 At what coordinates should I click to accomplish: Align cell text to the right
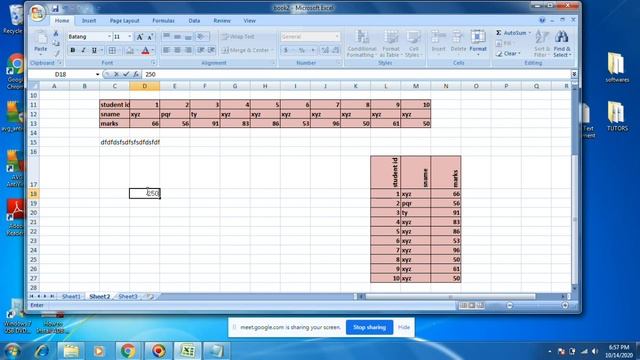188,50
